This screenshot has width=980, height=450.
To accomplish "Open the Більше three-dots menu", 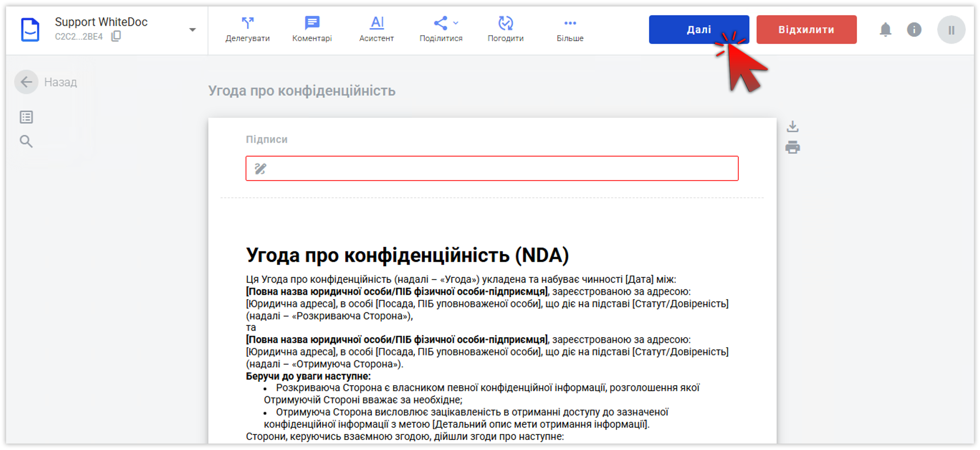I will pos(570,24).
